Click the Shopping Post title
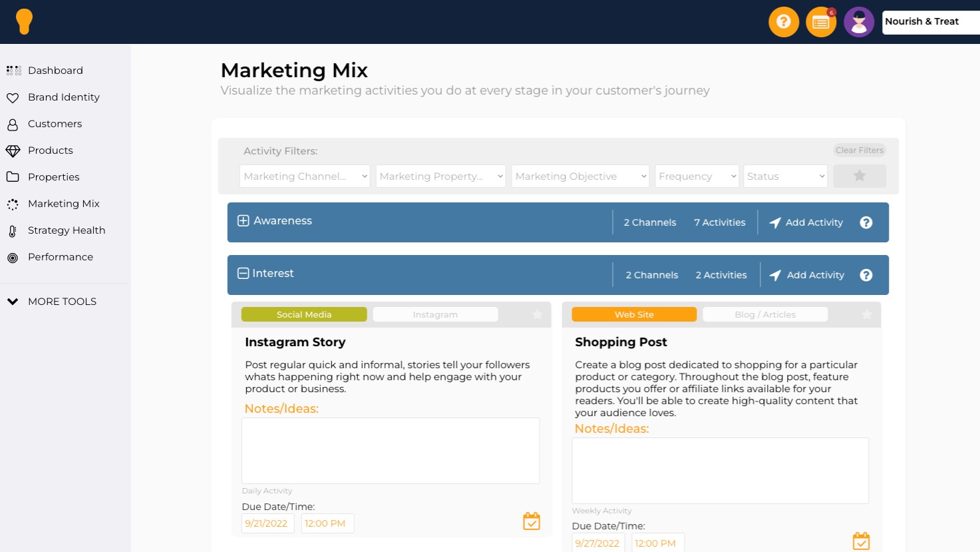 click(621, 342)
